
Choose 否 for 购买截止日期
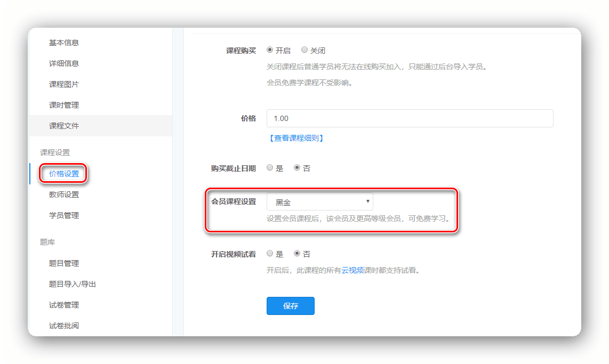click(297, 168)
